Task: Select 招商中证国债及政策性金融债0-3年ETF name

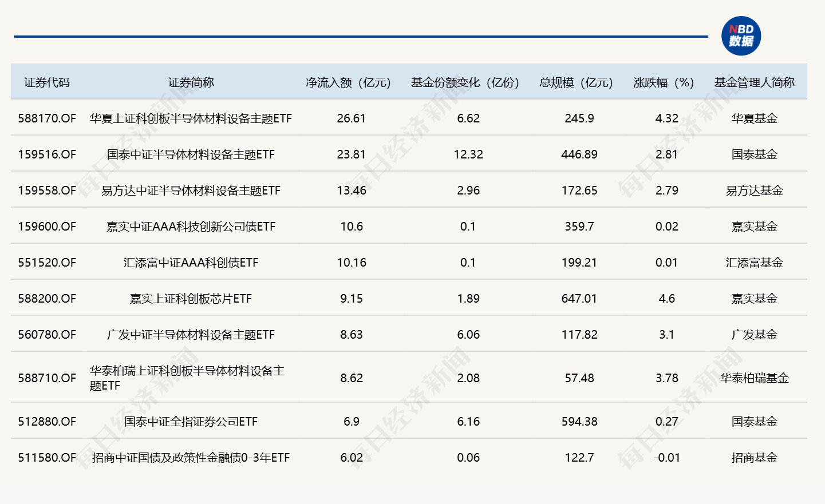Action: 191,458
